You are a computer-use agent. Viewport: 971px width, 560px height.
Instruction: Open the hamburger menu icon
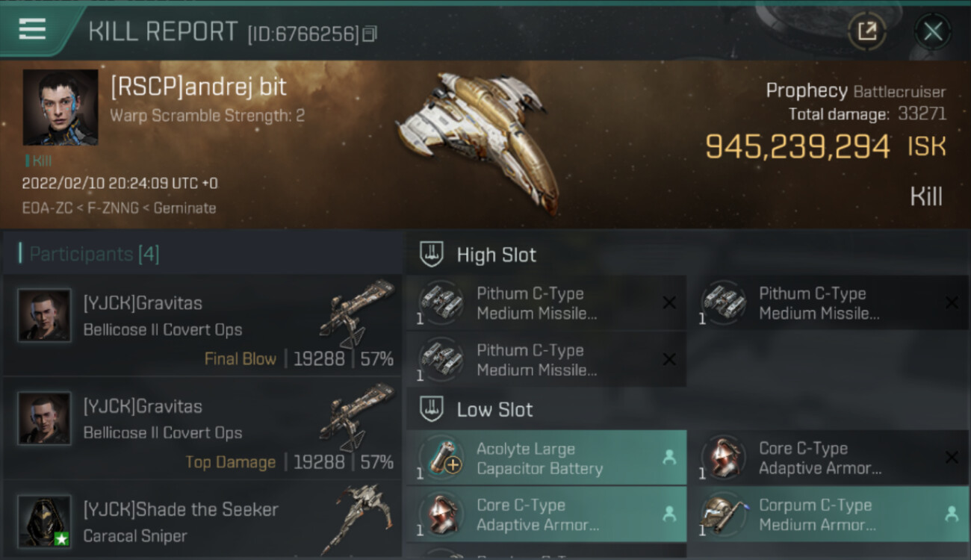click(x=32, y=28)
